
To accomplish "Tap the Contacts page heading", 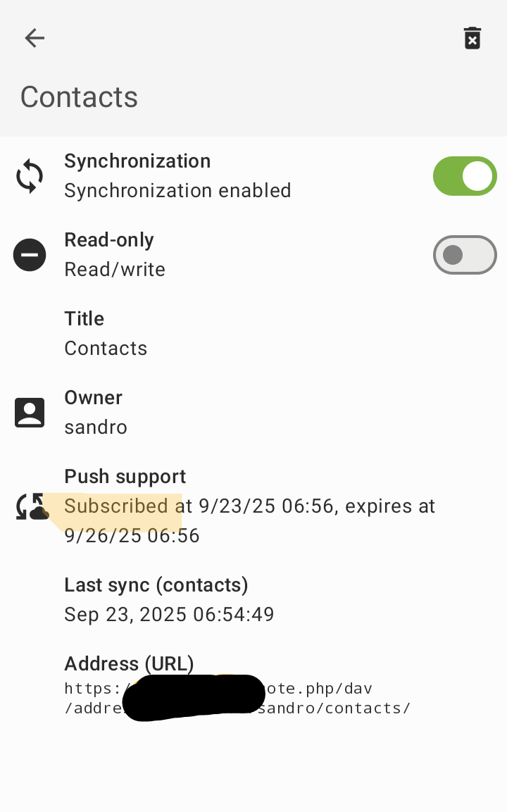I will click(79, 97).
